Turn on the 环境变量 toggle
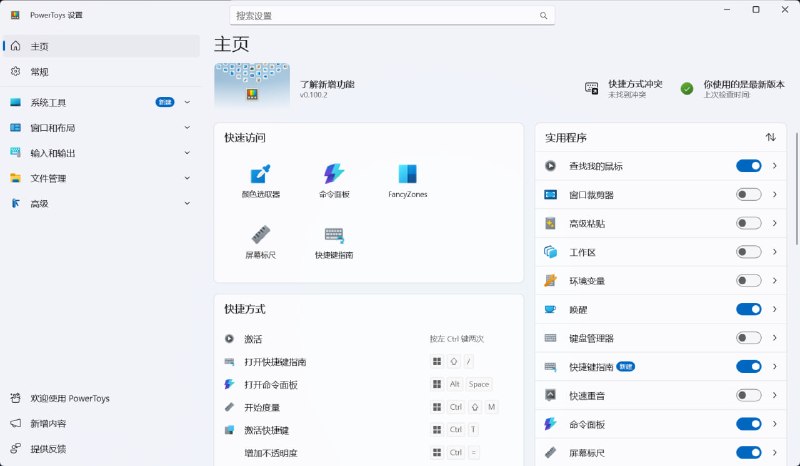 tap(748, 280)
